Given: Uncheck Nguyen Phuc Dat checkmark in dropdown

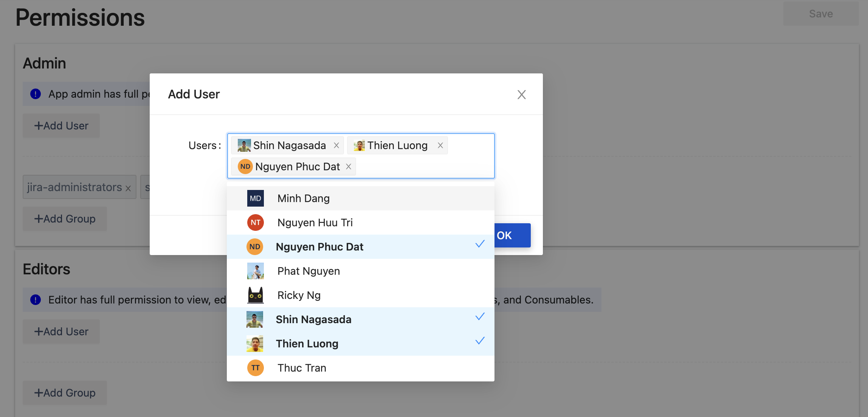Looking at the screenshot, I should coord(480,244).
